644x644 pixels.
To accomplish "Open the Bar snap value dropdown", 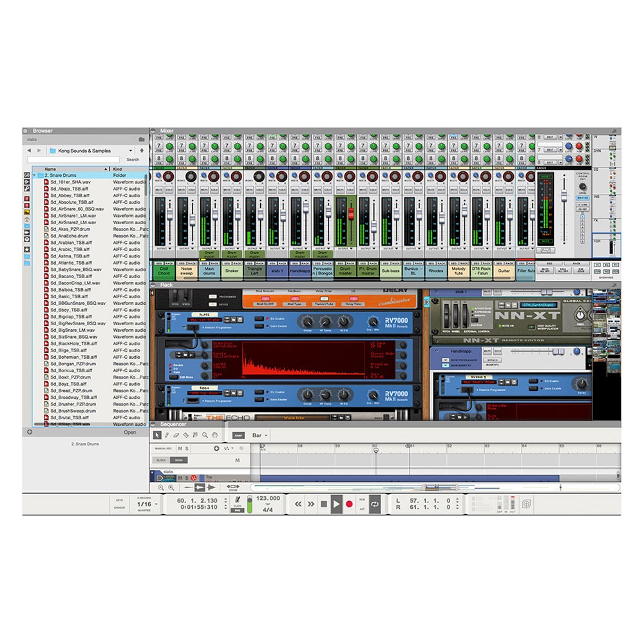I will [x=260, y=435].
